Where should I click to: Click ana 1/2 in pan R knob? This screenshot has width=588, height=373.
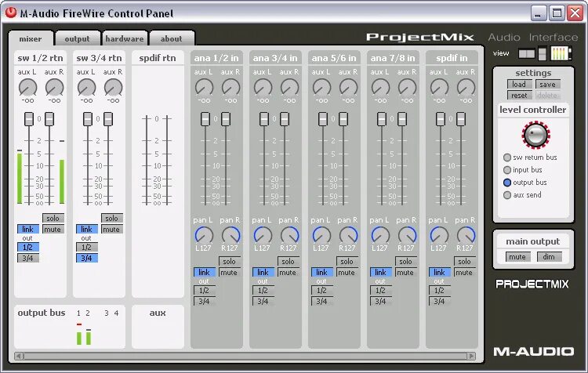231,235
